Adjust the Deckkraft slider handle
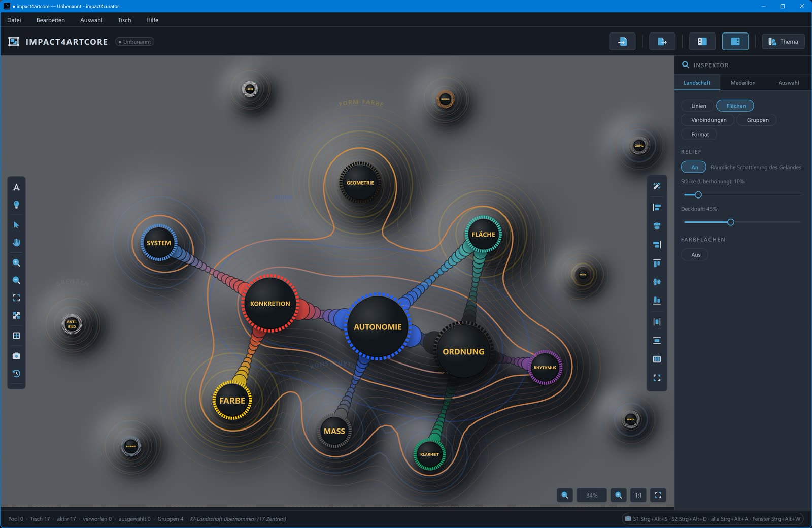Viewport: 812px width, 528px height. click(731, 222)
